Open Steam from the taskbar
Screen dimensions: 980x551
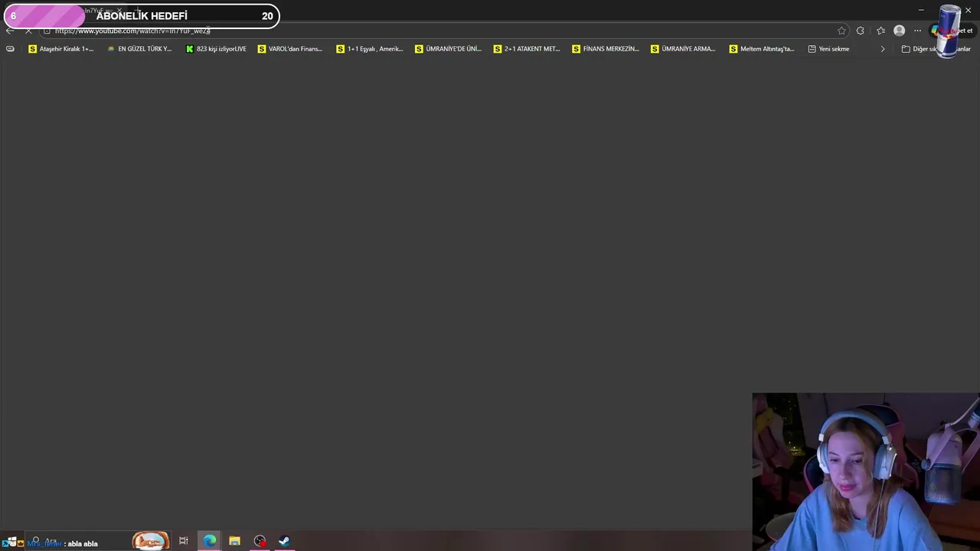pos(284,541)
